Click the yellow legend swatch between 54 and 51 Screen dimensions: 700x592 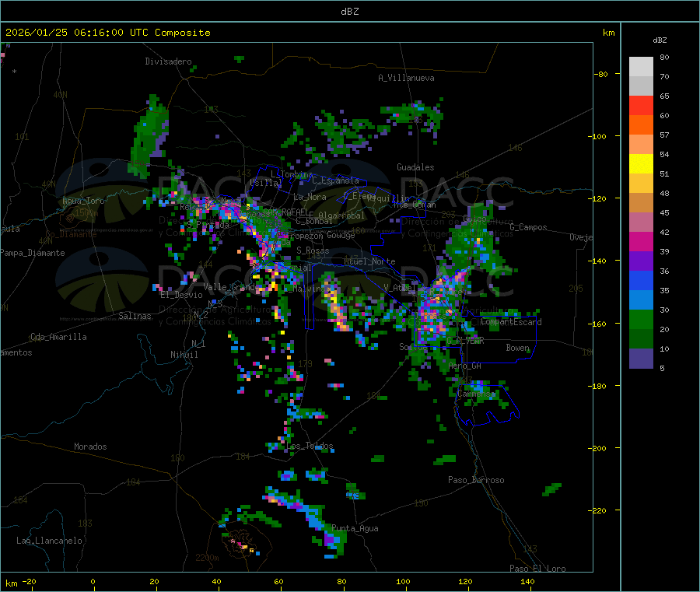(641, 164)
